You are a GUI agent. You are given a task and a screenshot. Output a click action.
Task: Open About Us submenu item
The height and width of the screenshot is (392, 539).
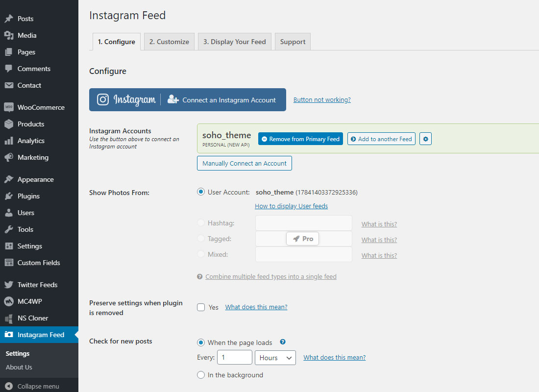19,367
